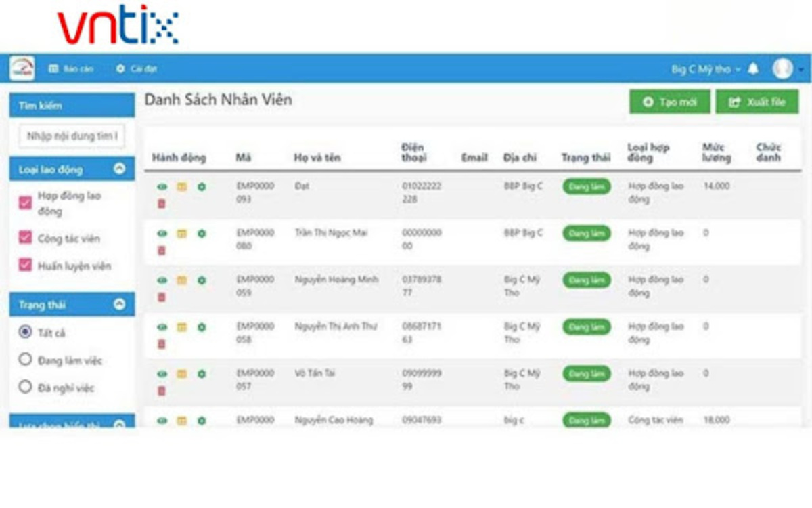The image size is (812, 508).
Task: Click the Xuất file export button
Action: (757, 102)
